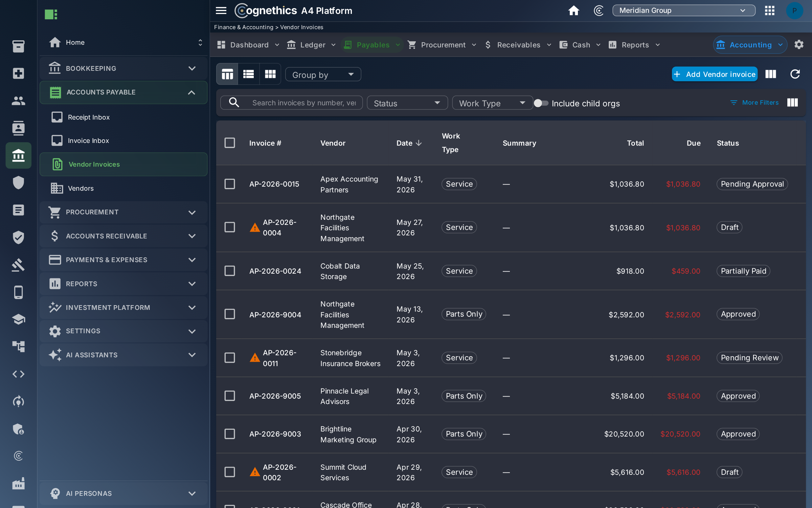Switch to list view layout

click(249, 74)
